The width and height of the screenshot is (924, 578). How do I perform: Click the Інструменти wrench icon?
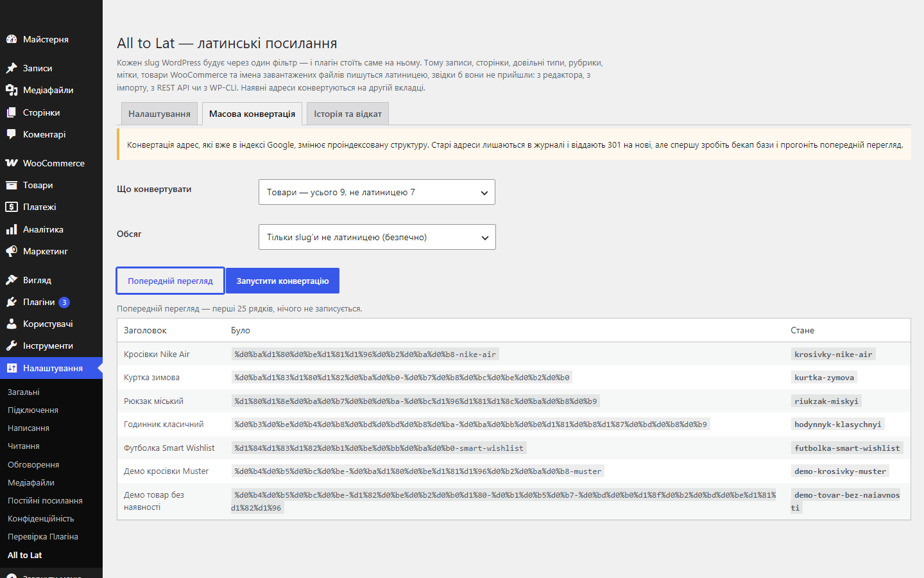12,346
